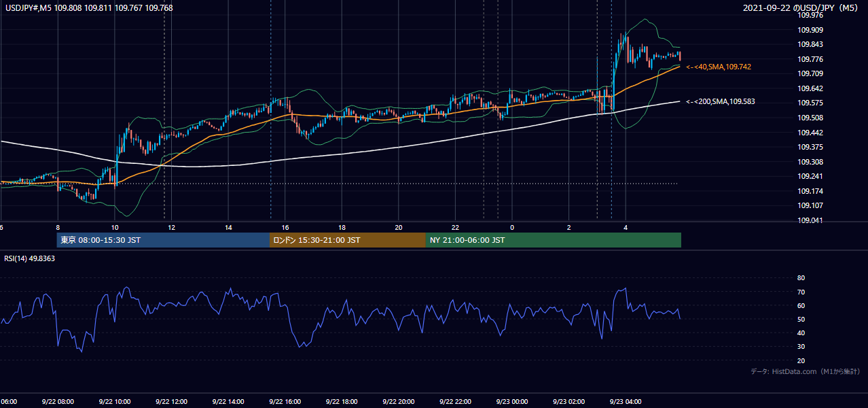Click RSI scale value 20
The width and height of the screenshot is (868, 408).
click(x=801, y=360)
